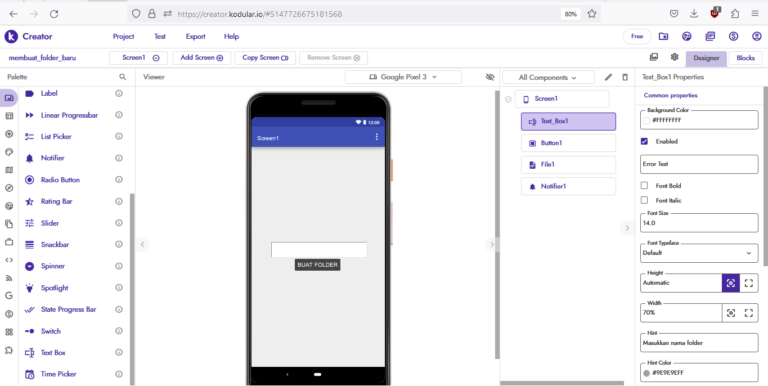
Task: Collapse the Screen1 tree node
Action: click(508, 99)
